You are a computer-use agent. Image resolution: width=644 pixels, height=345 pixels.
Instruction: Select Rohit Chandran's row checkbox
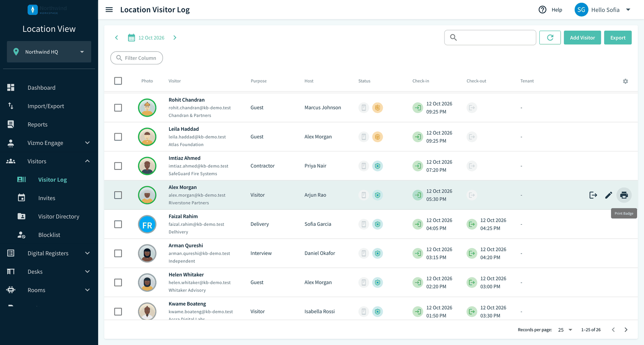click(118, 108)
